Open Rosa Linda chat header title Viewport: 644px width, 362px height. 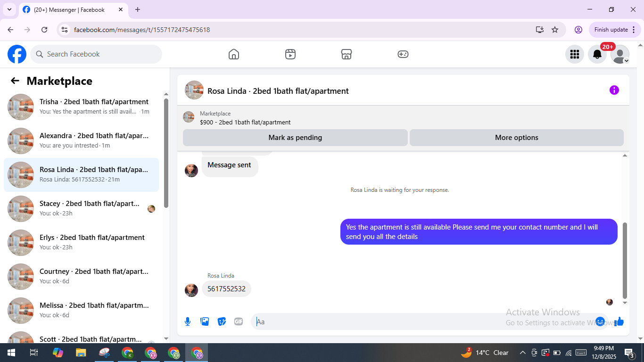[278, 91]
